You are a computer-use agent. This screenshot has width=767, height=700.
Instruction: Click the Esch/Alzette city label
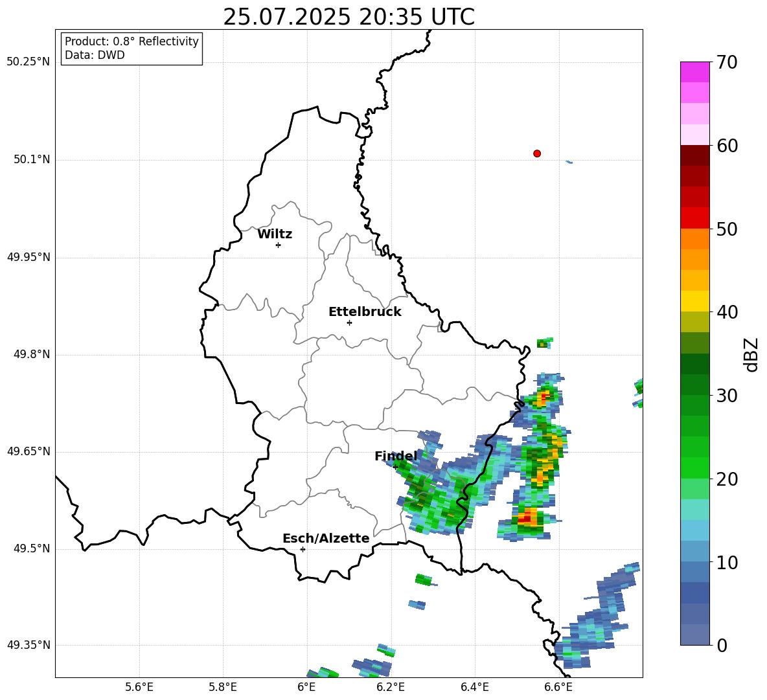(x=326, y=539)
